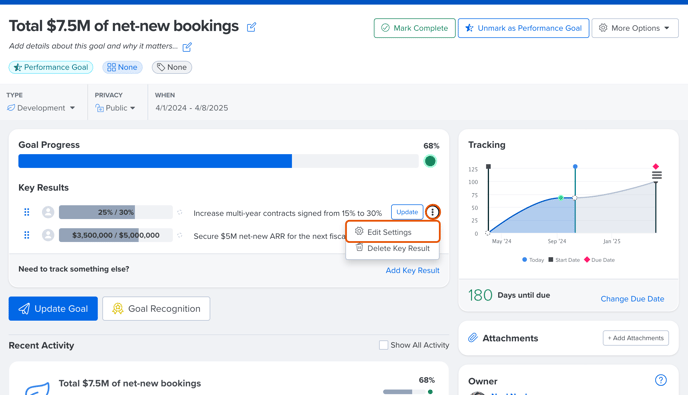Click the tracking chart hamburger menu icon
This screenshot has width=688, height=395.
pyautogui.click(x=656, y=175)
